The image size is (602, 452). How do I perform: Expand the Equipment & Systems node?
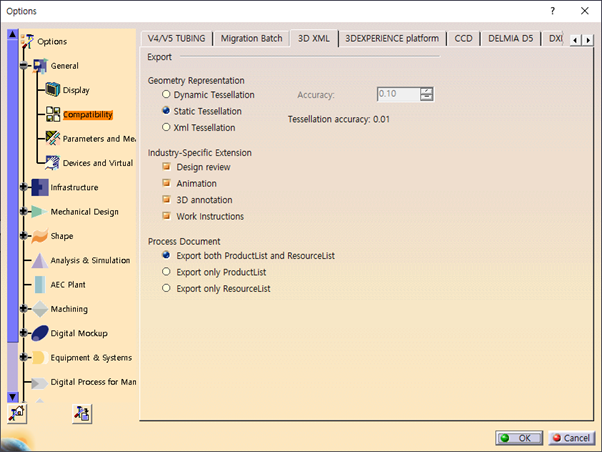tap(24, 357)
